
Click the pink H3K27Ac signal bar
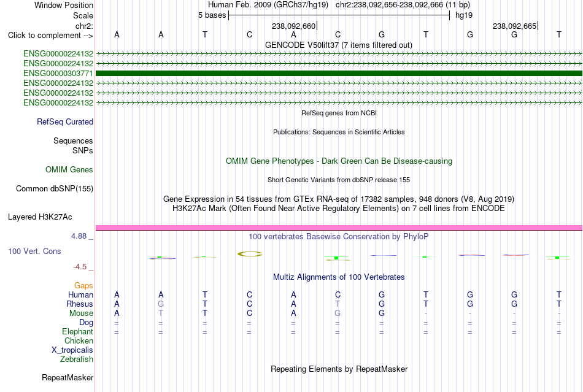coord(339,228)
